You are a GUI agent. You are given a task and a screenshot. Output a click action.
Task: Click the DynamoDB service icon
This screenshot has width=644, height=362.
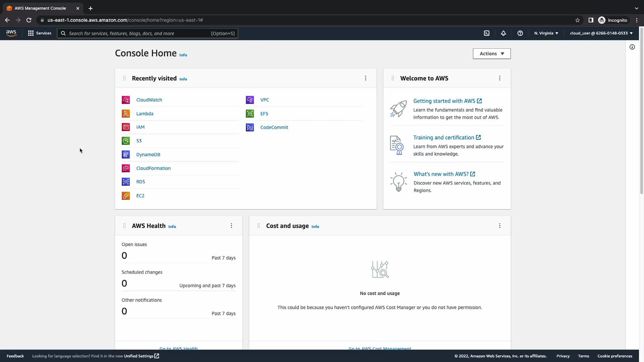(x=126, y=155)
